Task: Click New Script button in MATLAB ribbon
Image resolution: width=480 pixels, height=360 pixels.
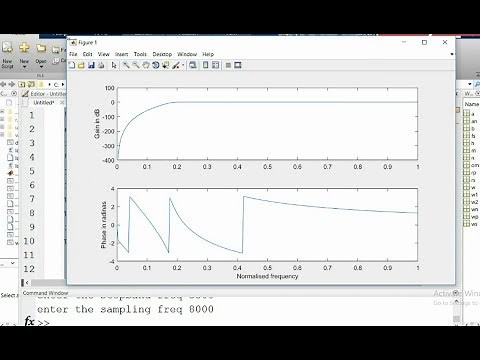Action: (x=7, y=55)
